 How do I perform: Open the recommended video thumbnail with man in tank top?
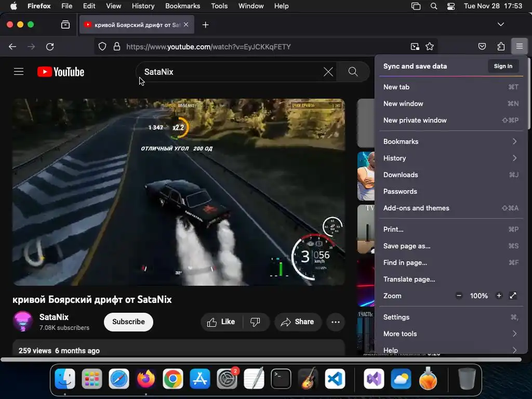[366, 176]
